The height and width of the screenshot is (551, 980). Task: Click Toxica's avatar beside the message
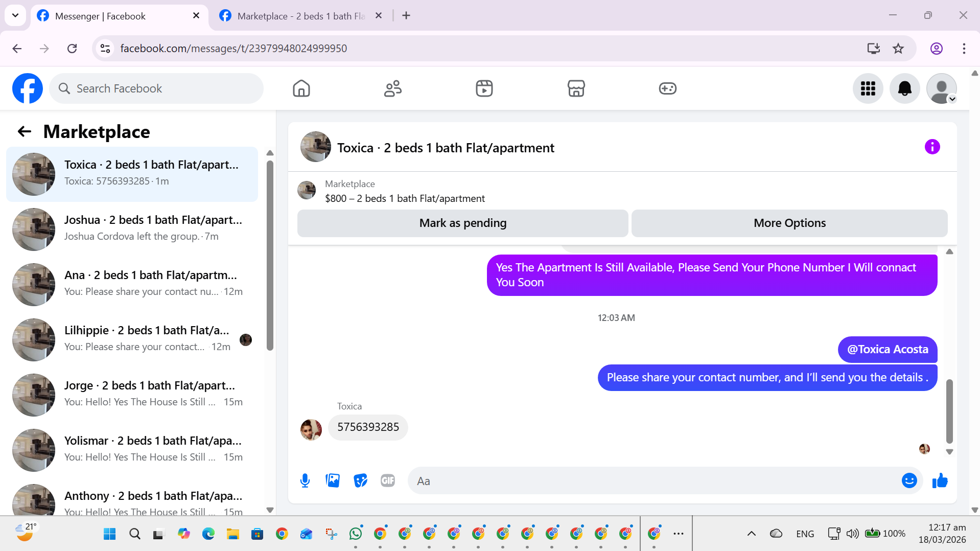311,430
